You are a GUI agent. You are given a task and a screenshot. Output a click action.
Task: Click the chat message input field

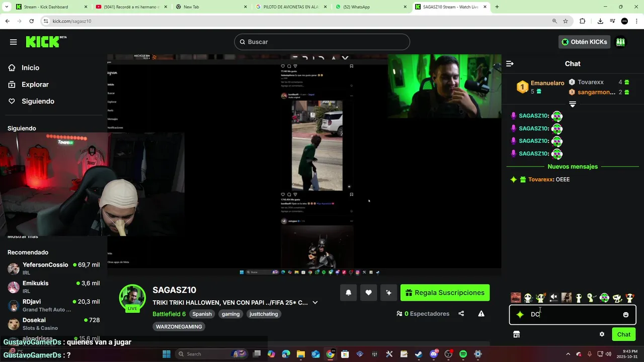(573, 315)
